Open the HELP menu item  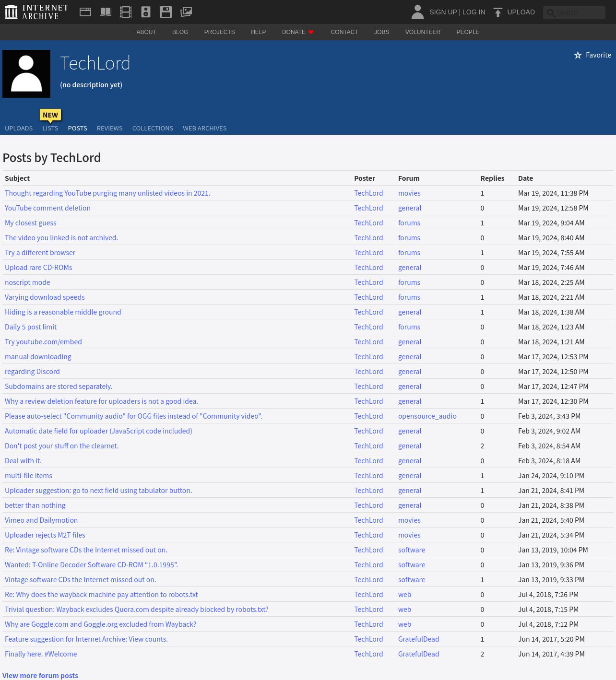pos(258,32)
